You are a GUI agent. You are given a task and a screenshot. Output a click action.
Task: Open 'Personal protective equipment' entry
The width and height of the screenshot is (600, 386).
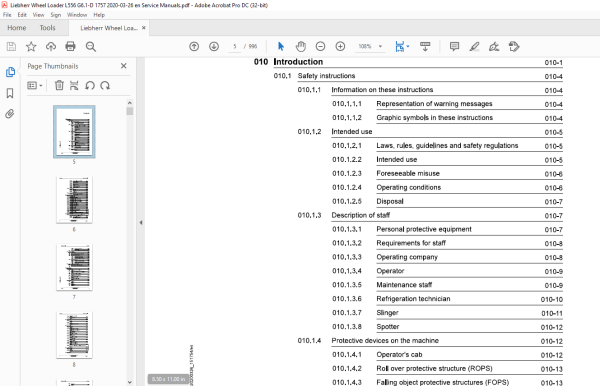(x=424, y=229)
